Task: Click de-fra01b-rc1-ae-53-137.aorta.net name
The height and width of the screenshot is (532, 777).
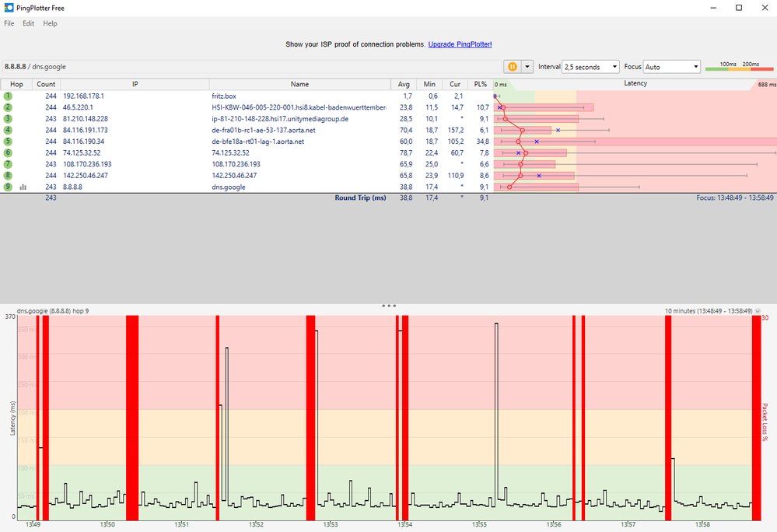Action: point(264,130)
